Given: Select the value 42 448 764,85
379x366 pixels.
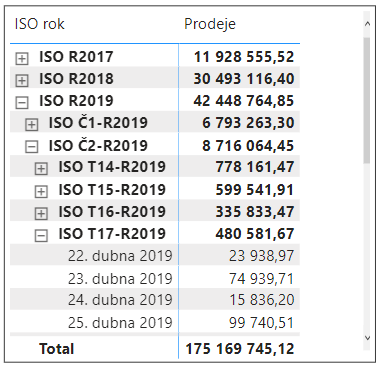Looking at the screenshot, I should pyautogui.click(x=244, y=101).
